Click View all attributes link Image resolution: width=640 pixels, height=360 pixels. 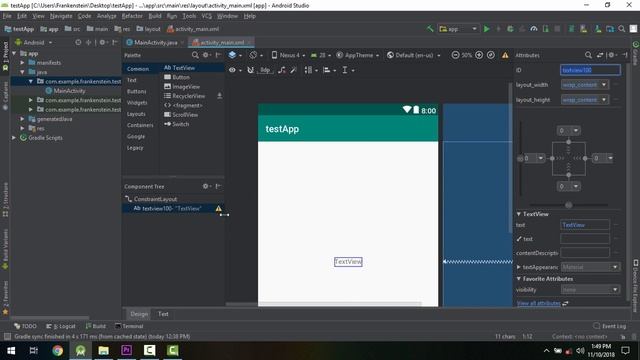tap(539, 303)
